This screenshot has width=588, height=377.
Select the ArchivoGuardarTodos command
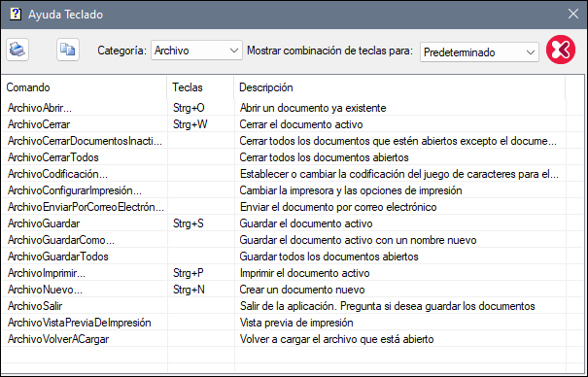[58, 257]
